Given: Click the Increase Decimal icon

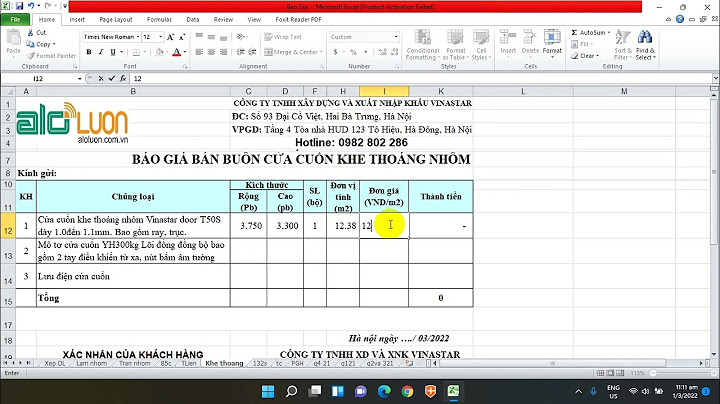Looking at the screenshot, I should [x=382, y=52].
